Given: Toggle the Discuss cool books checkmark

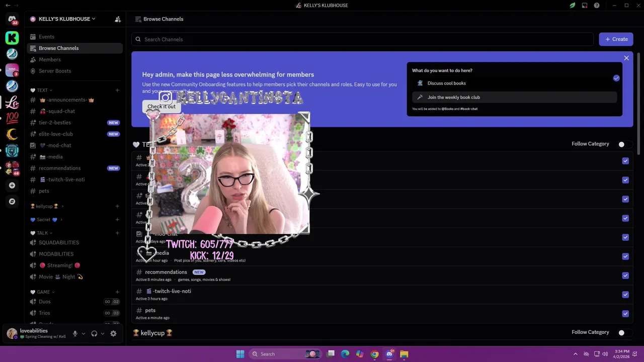Looking at the screenshot, I should tap(616, 78).
